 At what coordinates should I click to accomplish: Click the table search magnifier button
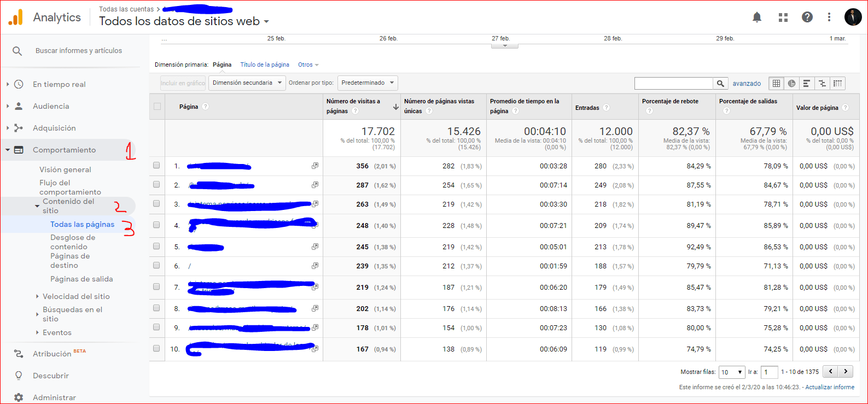721,83
